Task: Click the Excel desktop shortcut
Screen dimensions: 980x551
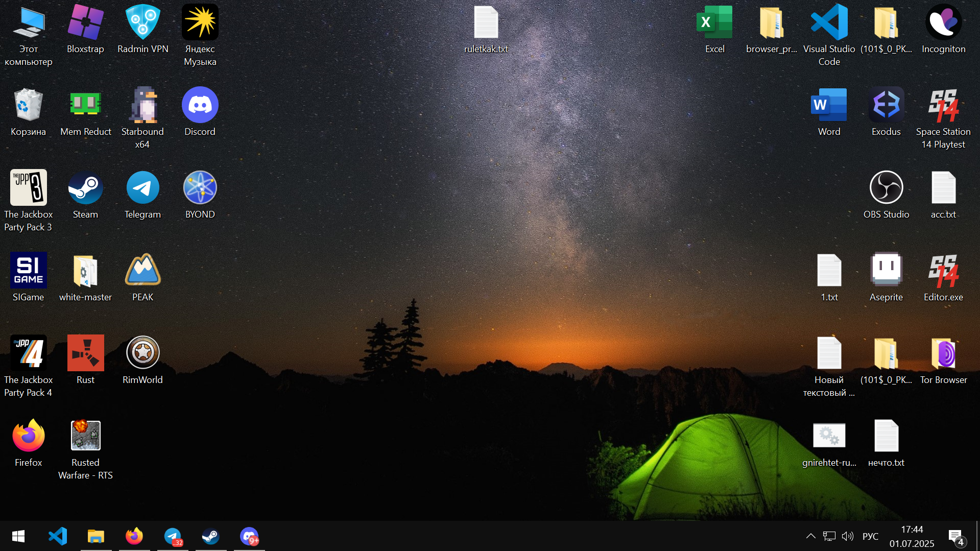Action: pyautogui.click(x=715, y=30)
